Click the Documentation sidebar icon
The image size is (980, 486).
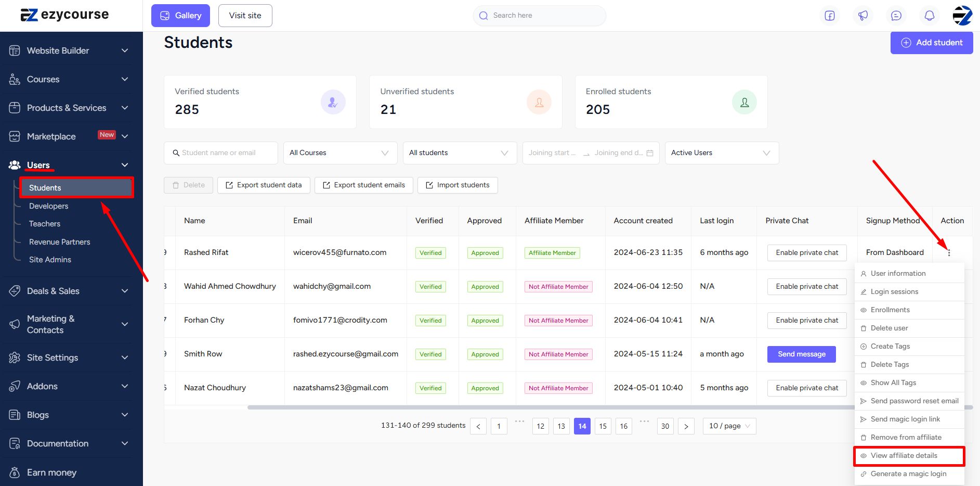coord(15,443)
